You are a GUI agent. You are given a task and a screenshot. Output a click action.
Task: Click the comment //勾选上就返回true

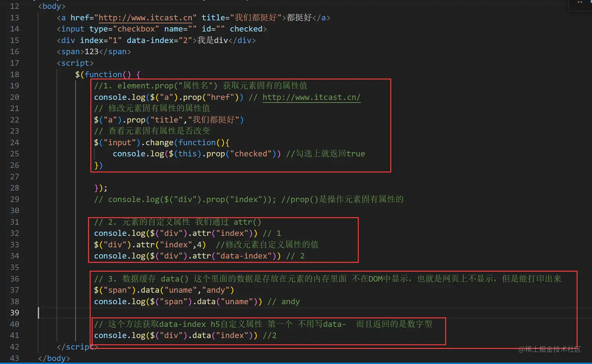[x=325, y=154]
